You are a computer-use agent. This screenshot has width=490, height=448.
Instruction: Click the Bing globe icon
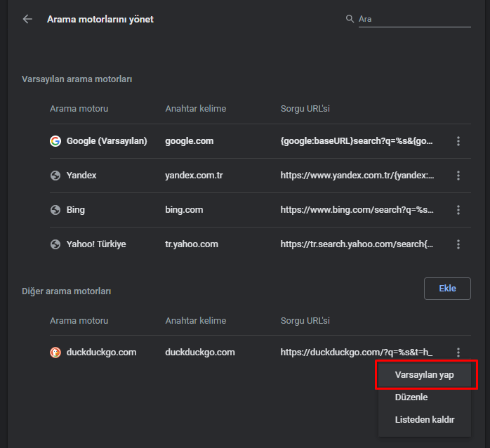55,210
